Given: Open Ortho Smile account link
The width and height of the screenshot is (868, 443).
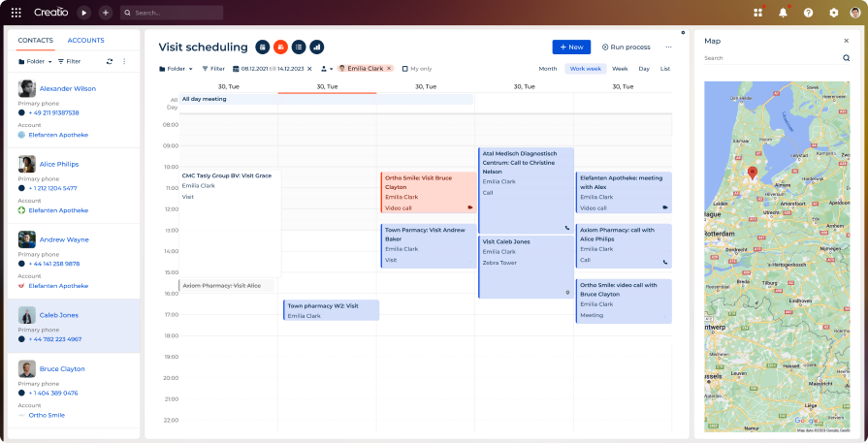Looking at the screenshot, I should pyautogui.click(x=47, y=415).
